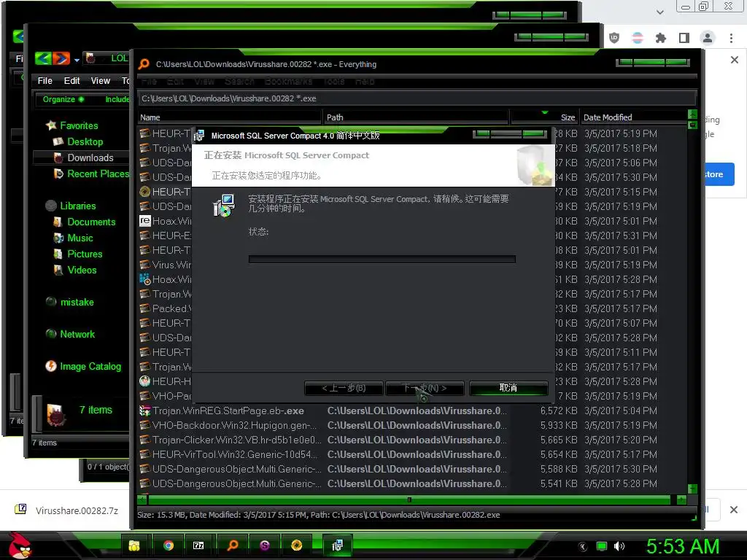This screenshot has width=747, height=560.
Task: Click the Virusshare.00282.7z download item
Action: click(66, 510)
